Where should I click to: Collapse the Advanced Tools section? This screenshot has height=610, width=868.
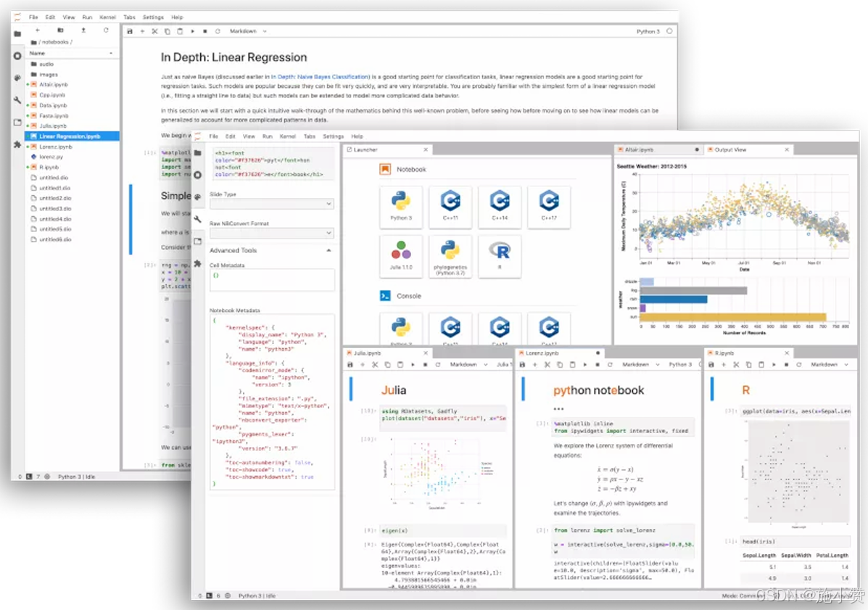[328, 251]
